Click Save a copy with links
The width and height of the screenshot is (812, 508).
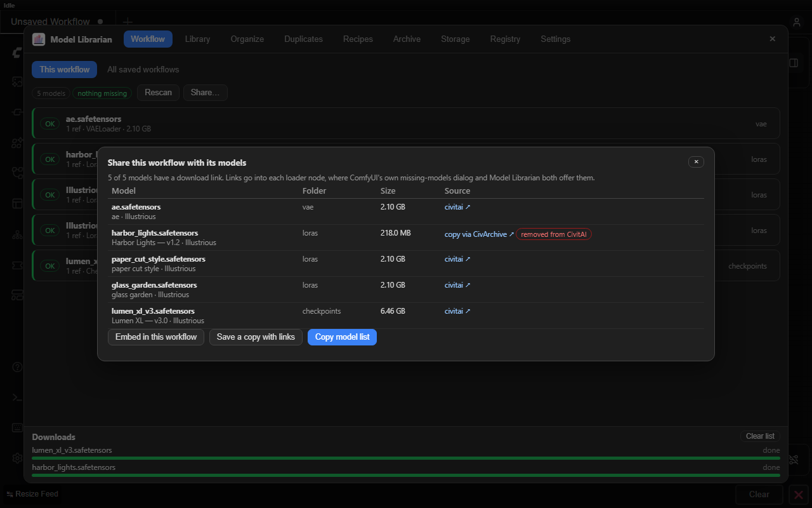(256, 337)
